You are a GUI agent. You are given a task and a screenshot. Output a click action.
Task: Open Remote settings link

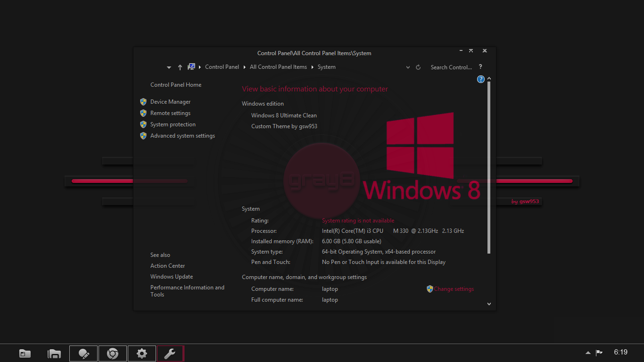[x=170, y=113]
